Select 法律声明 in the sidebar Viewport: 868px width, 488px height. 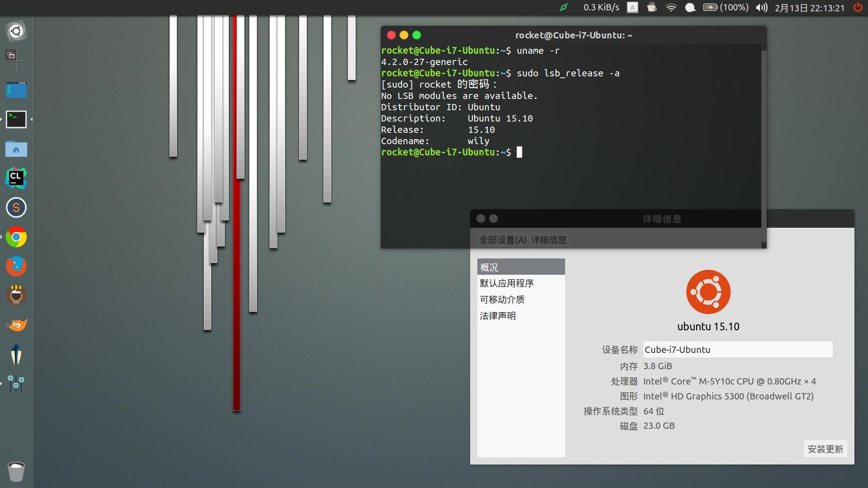pyautogui.click(x=498, y=316)
